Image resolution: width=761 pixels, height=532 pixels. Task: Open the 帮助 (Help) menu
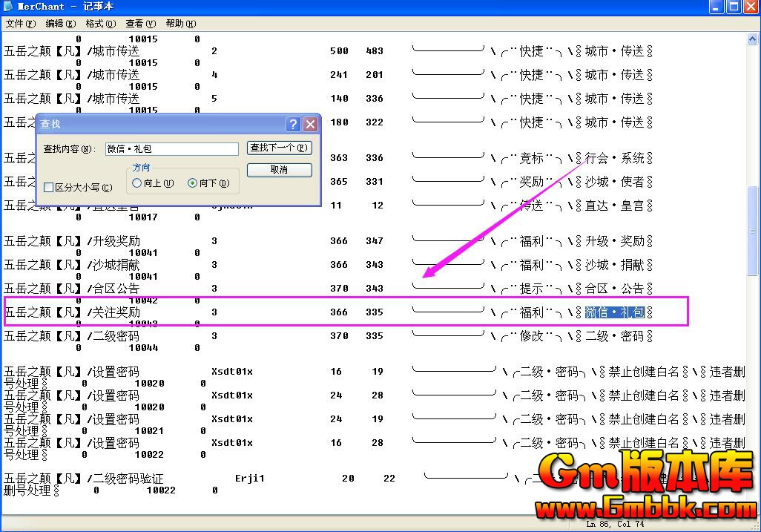(x=180, y=24)
